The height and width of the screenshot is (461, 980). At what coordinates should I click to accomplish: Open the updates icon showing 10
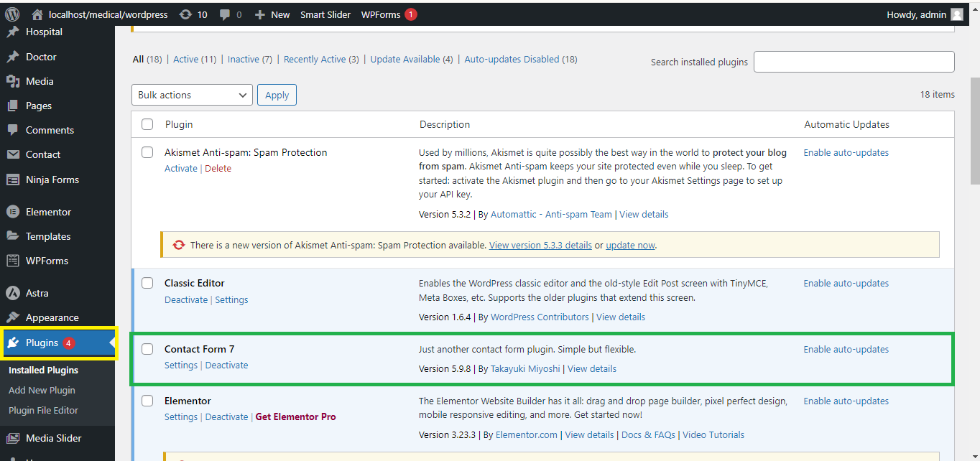tap(186, 14)
